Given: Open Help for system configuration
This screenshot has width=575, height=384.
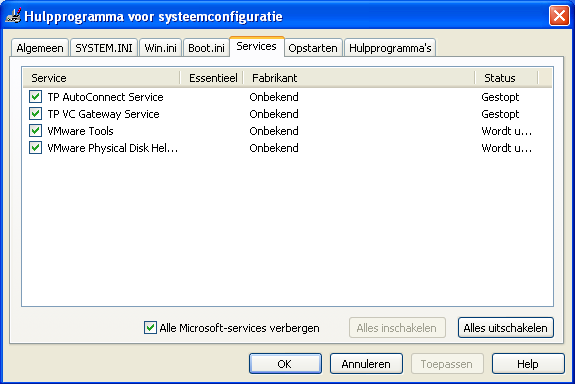Looking at the screenshot, I should click(x=528, y=363).
